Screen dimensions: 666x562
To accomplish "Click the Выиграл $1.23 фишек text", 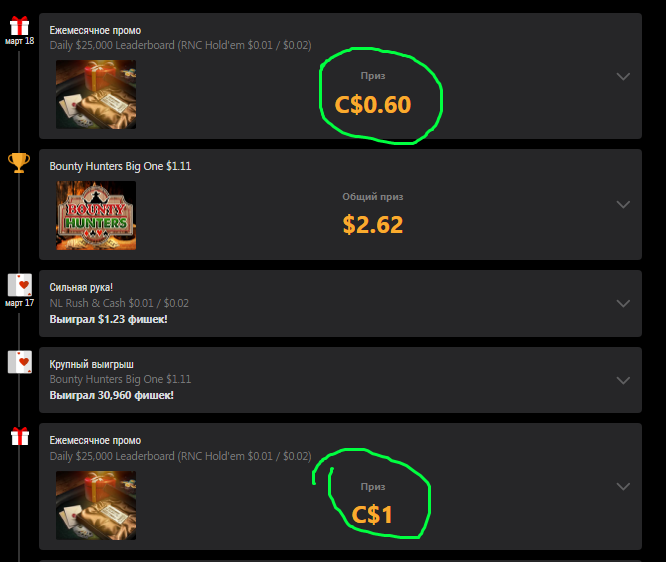I will 108,319.
